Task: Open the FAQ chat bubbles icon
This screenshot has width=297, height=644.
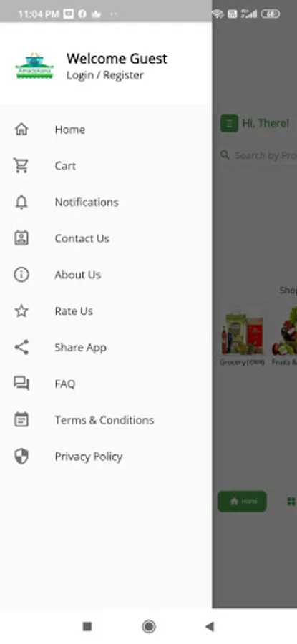Action: 21,384
